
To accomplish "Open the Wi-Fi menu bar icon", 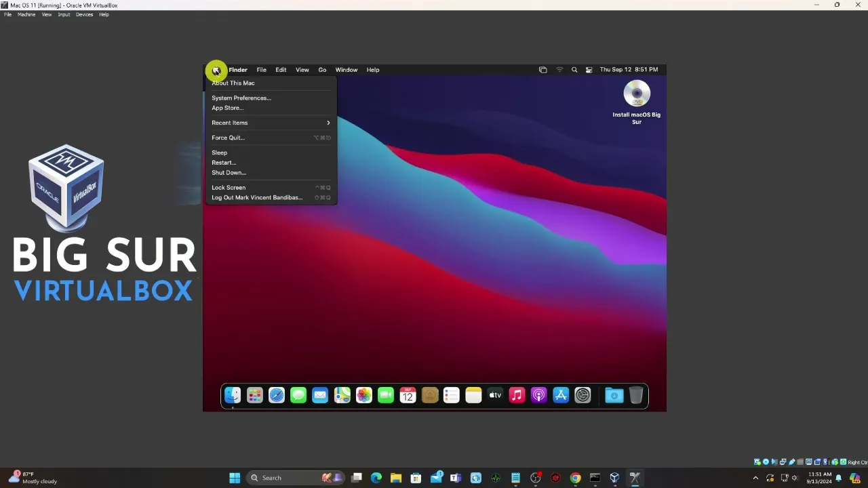I will pos(559,70).
